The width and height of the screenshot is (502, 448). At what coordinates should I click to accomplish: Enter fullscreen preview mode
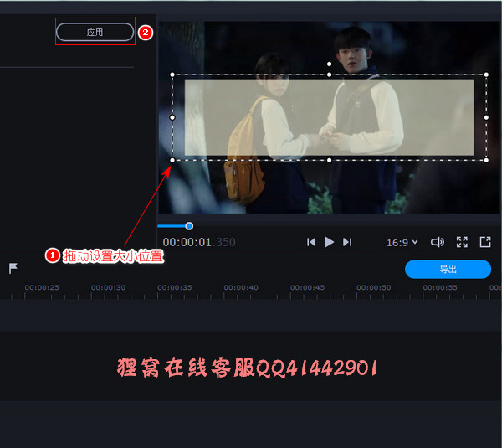coord(462,242)
